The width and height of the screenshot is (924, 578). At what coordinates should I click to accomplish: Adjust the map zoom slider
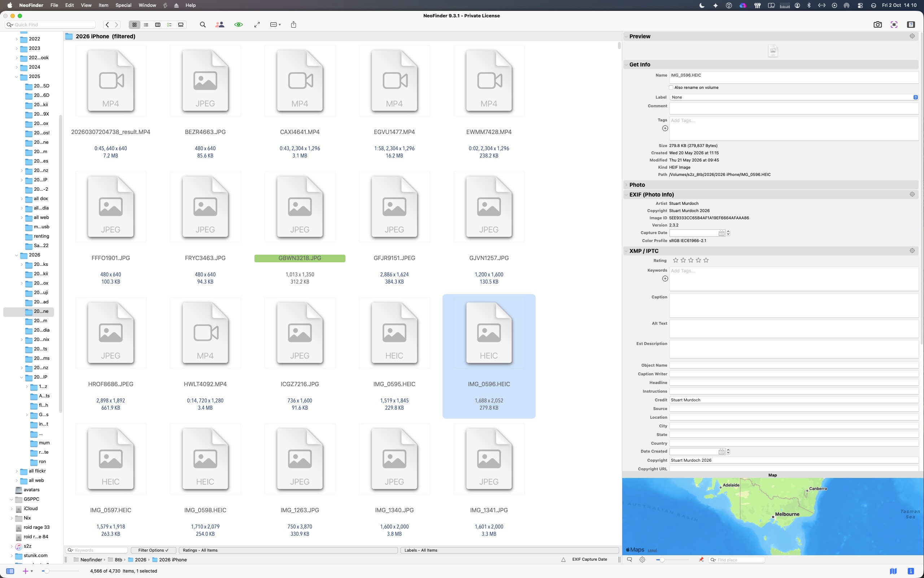pos(661,560)
